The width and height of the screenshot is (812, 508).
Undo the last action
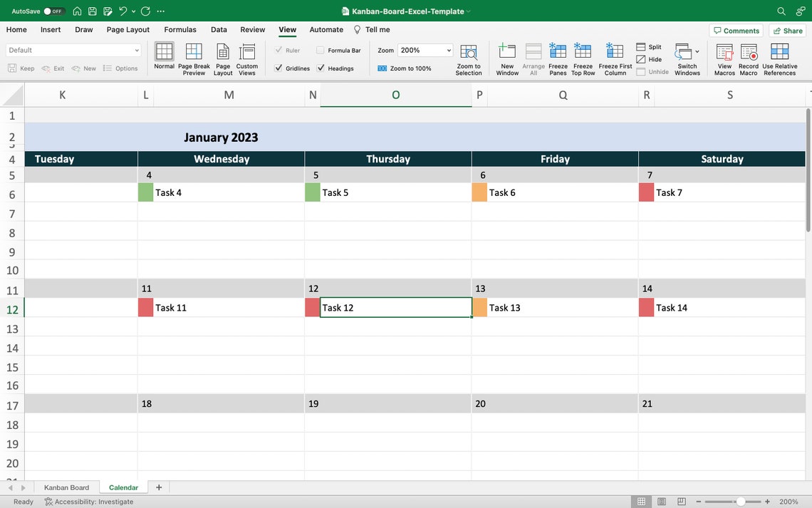[x=123, y=11]
